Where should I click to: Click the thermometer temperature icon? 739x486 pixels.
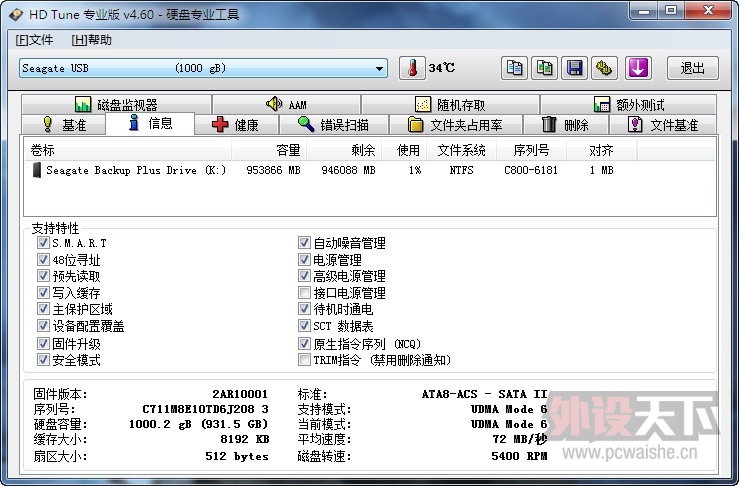point(412,68)
